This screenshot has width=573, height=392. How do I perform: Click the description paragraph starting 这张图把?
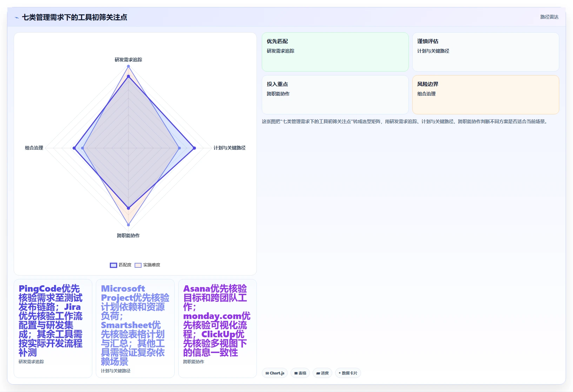405,121
